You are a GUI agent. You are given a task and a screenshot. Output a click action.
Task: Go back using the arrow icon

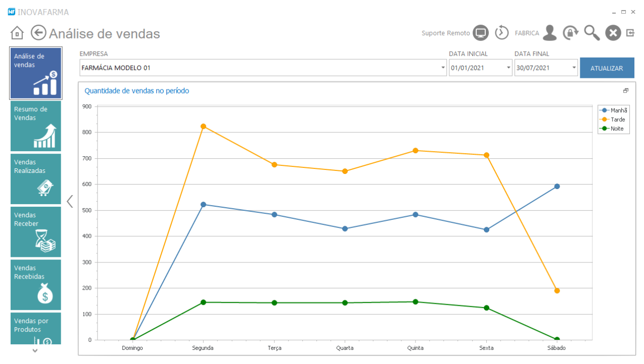tap(38, 33)
